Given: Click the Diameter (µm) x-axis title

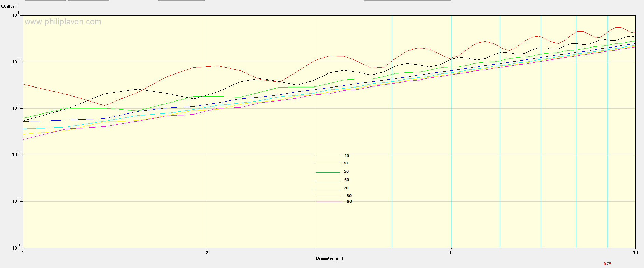Looking at the screenshot, I should [329, 258].
